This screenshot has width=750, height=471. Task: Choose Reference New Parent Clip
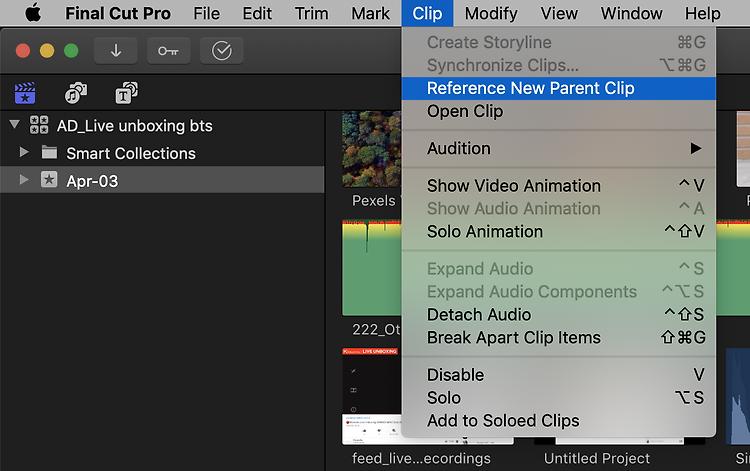(559, 88)
